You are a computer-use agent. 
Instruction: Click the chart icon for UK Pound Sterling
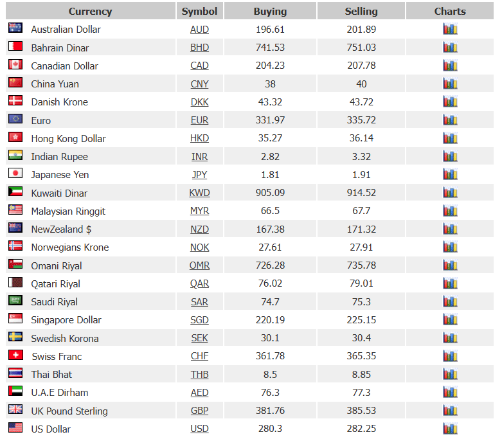(450, 410)
